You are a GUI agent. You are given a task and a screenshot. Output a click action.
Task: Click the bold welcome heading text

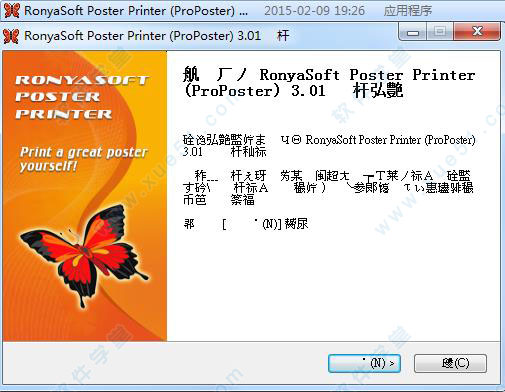click(x=329, y=83)
